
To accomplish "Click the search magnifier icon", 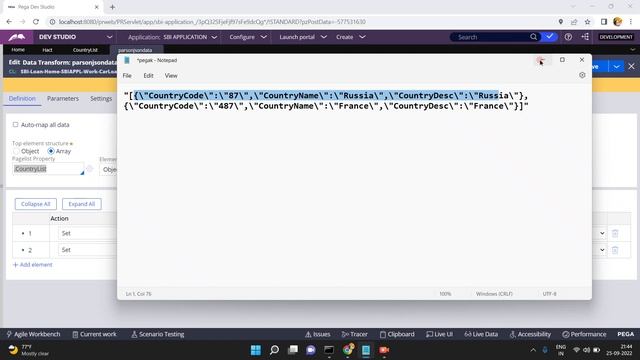I will pos(533,37).
